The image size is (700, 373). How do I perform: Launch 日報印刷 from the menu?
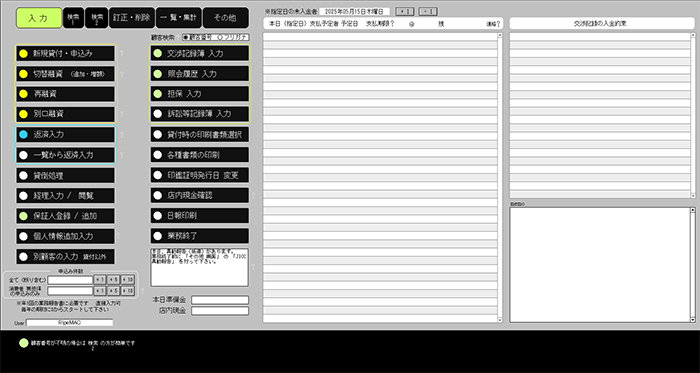tap(200, 216)
